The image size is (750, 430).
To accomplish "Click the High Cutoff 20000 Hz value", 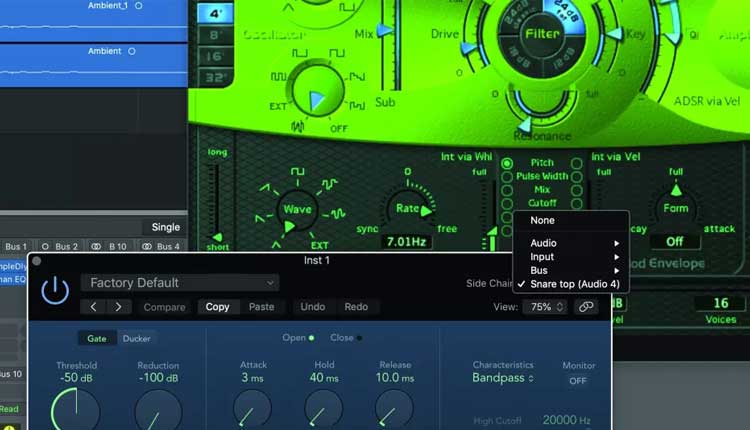I will coord(566,420).
